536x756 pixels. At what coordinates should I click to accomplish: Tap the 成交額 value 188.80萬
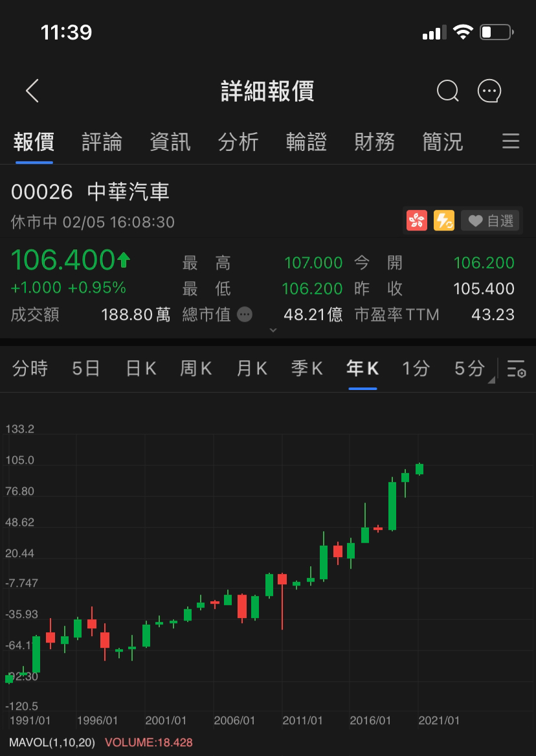pos(136,315)
